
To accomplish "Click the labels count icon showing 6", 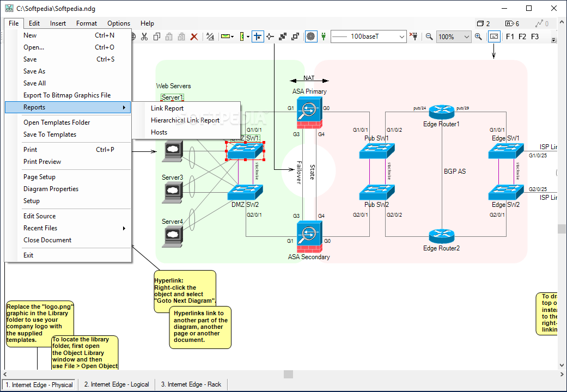I will (509, 23).
